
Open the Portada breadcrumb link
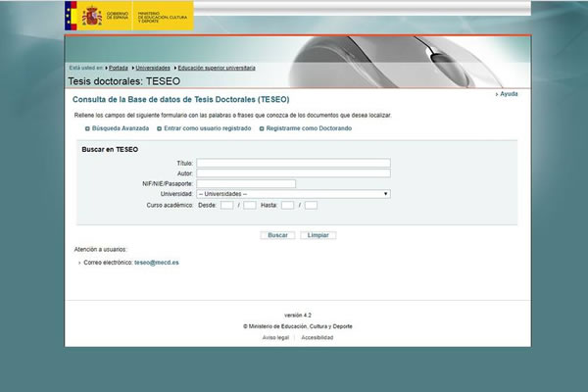119,68
